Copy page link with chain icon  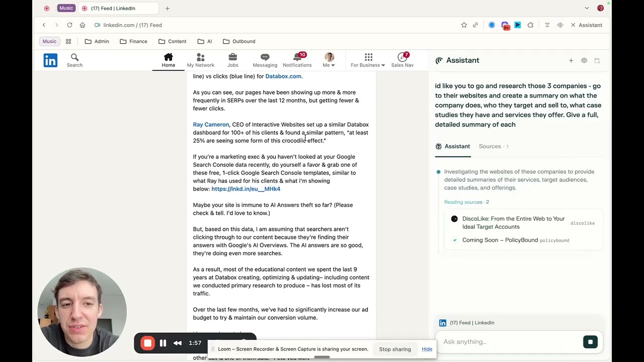(475, 25)
